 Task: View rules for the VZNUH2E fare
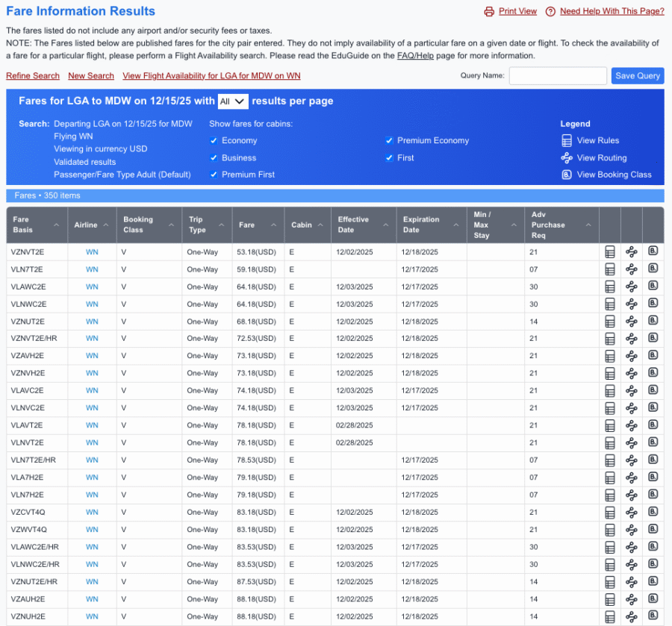(x=611, y=616)
